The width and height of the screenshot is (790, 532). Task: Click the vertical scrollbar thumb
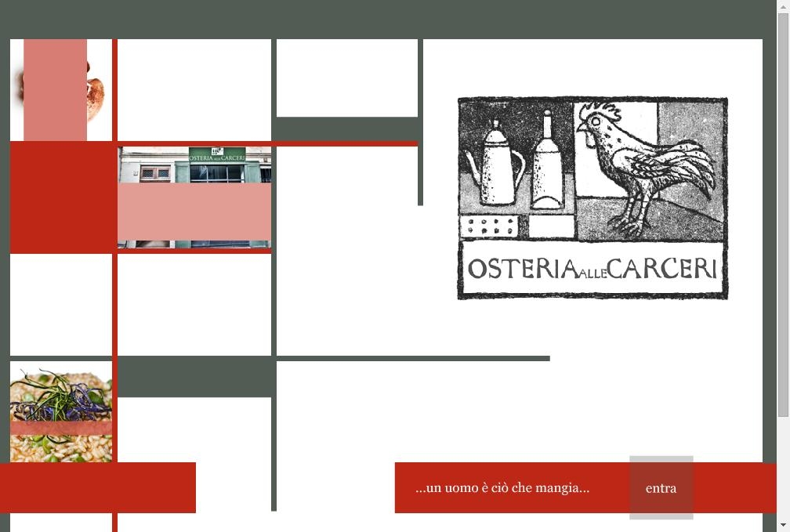point(783,215)
